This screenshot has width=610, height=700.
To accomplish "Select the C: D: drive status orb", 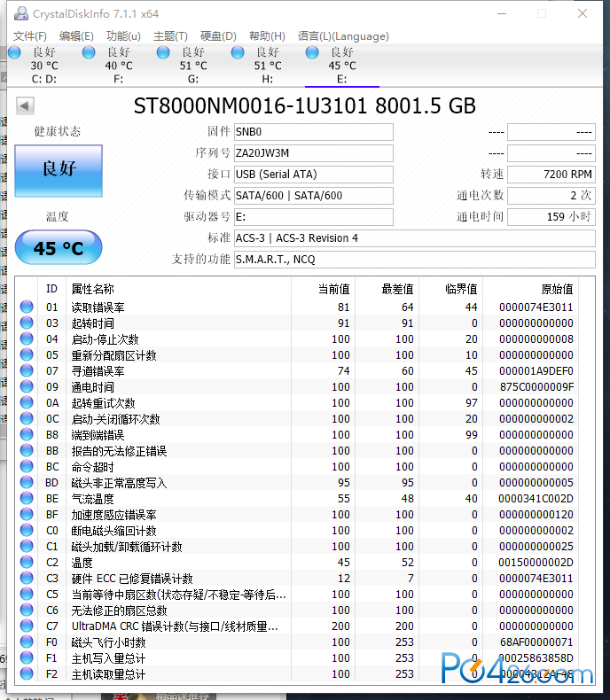I will [14, 52].
